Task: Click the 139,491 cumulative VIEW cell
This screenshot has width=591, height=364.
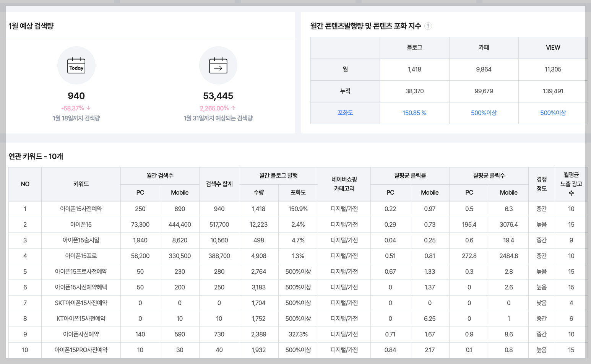Action: pyautogui.click(x=553, y=91)
